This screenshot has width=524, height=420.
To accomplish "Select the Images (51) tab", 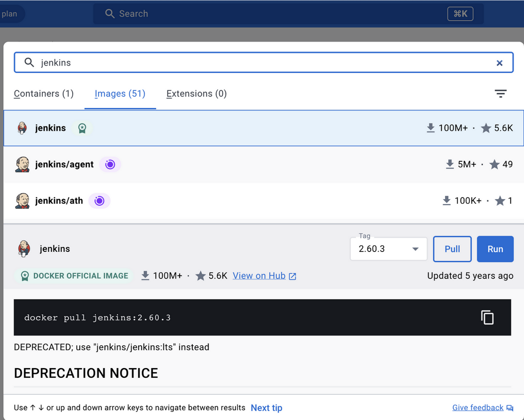I will (x=120, y=94).
